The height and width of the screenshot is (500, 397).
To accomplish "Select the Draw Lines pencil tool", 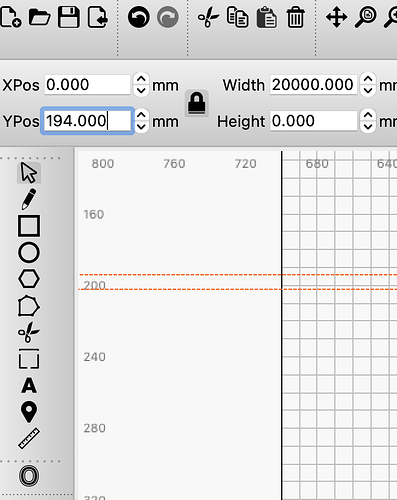I will pos(29,199).
